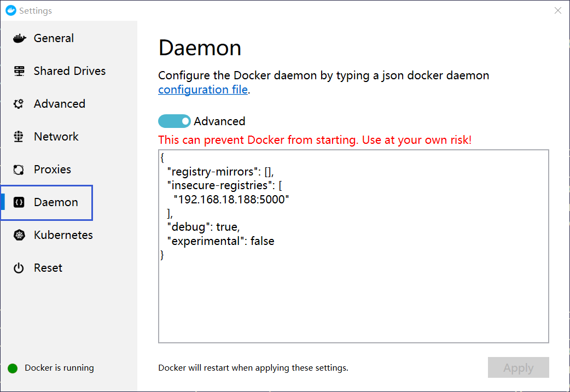The height and width of the screenshot is (392, 570).
Task: Click the Daemon braces icon
Action: coord(19,202)
